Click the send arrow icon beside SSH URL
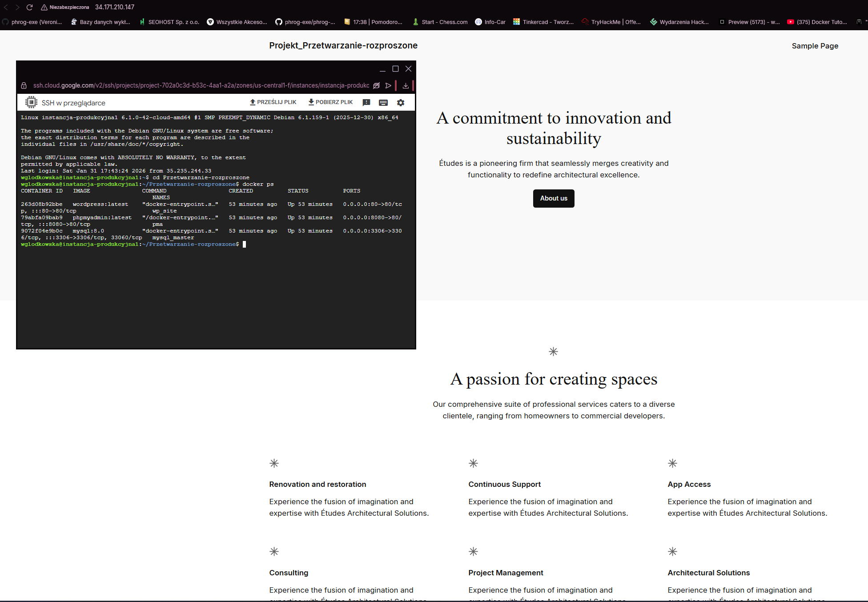Viewport: 868px width, 602px height. pos(388,85)
